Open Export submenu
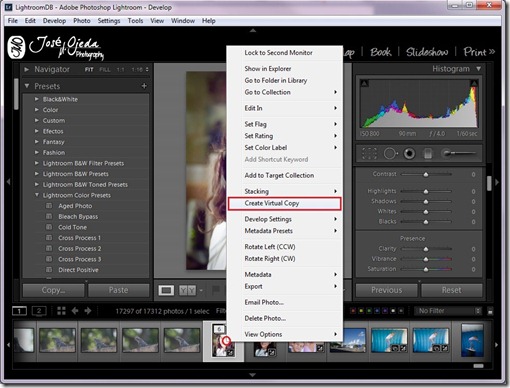 click(x=285, y=286)
